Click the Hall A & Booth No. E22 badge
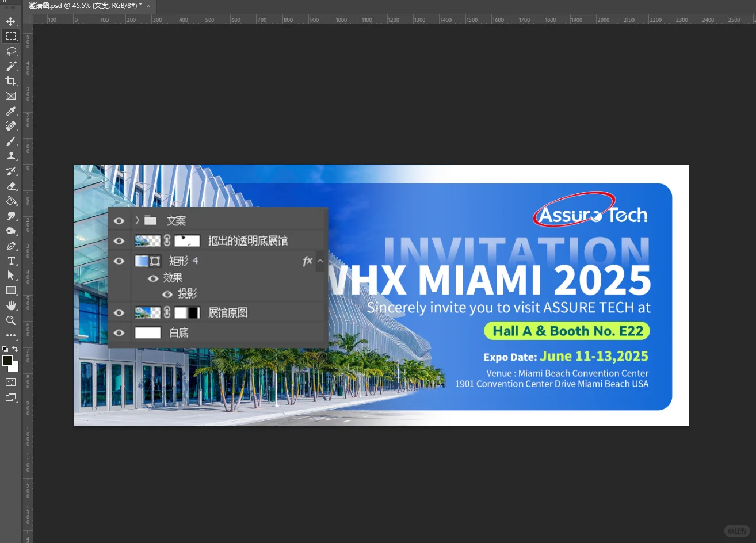The width and height of the screenshot is (756, 543). (x=567, y=331)
